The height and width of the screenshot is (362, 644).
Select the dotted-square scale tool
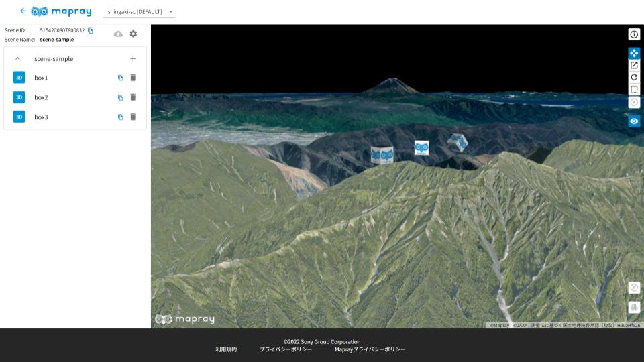(x=634, y=89)
